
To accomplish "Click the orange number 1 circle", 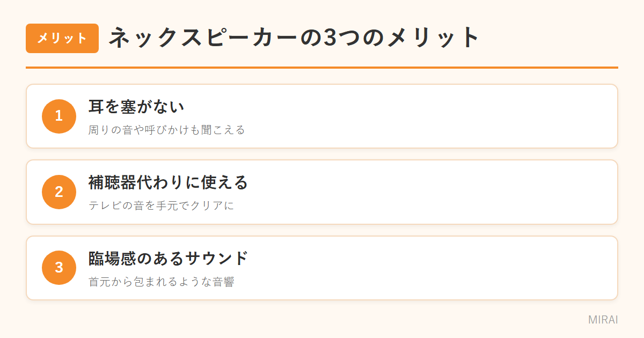I will [x=59, y=116].
